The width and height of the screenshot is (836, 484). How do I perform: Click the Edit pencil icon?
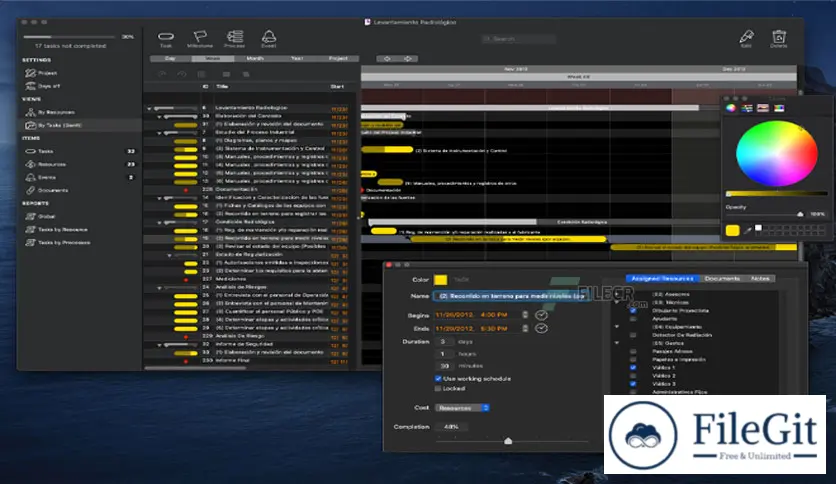pos(746,38)
